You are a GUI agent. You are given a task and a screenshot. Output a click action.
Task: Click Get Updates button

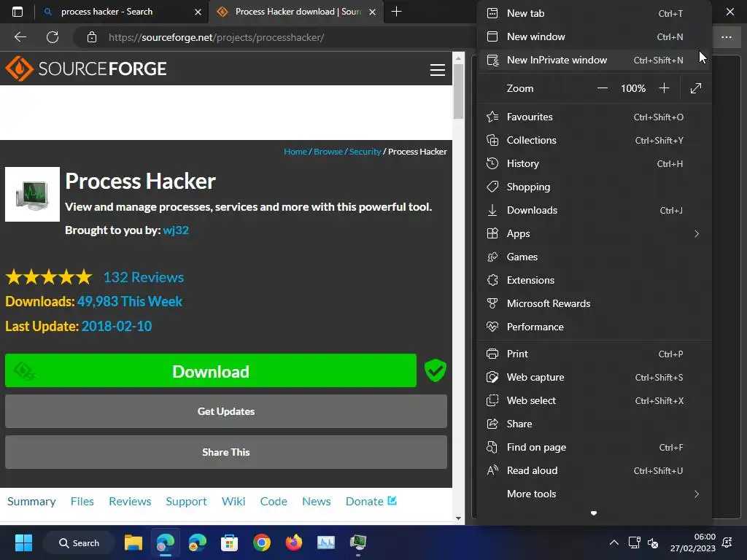tap(226, 411)
